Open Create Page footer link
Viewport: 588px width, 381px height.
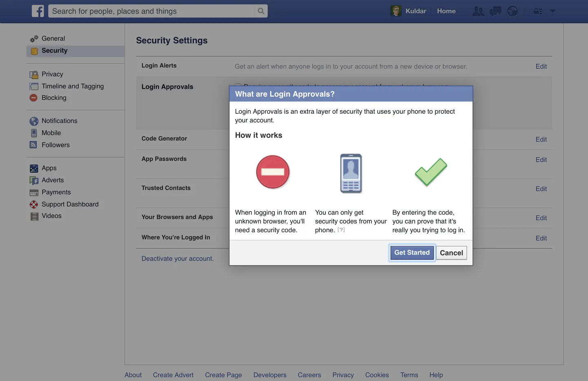click(223, 375)
